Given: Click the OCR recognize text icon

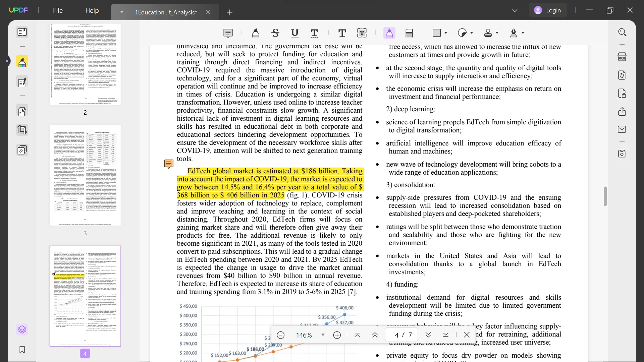Looking at the screenshot, I should pyautogui.click(x=622, y=57).
